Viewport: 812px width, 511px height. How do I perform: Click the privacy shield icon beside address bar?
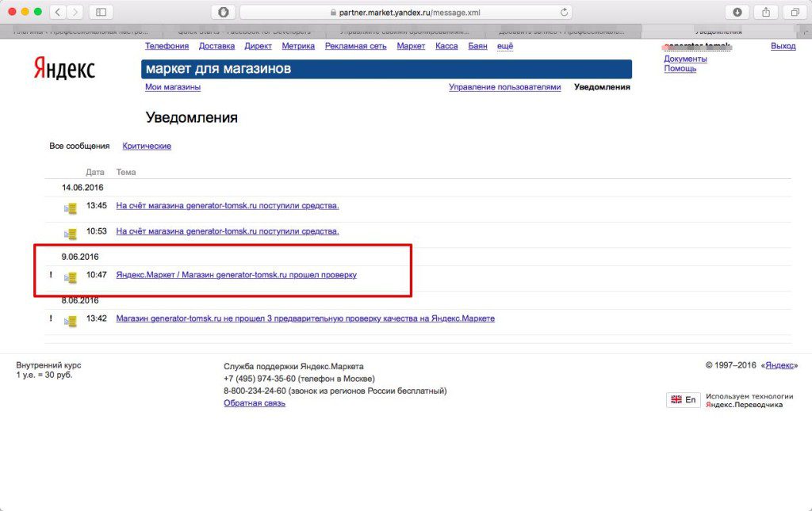tap(223, 12)
